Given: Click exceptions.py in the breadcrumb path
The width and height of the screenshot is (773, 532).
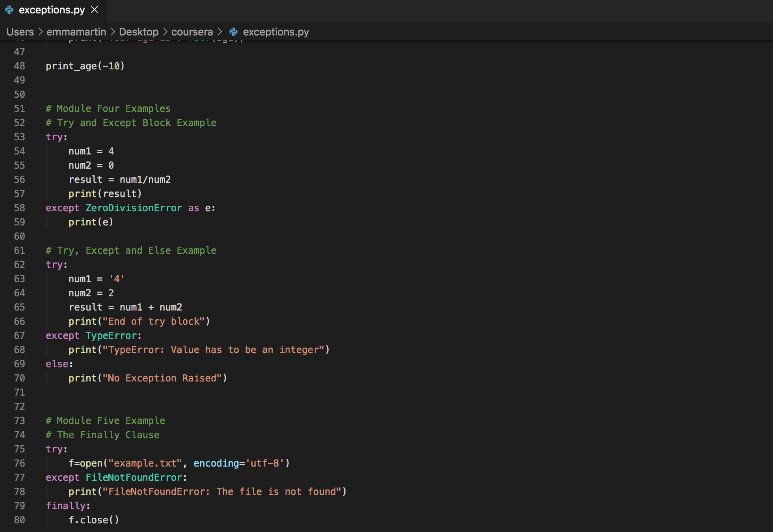Looking at the screenshot, I should (x=276, y=32).
